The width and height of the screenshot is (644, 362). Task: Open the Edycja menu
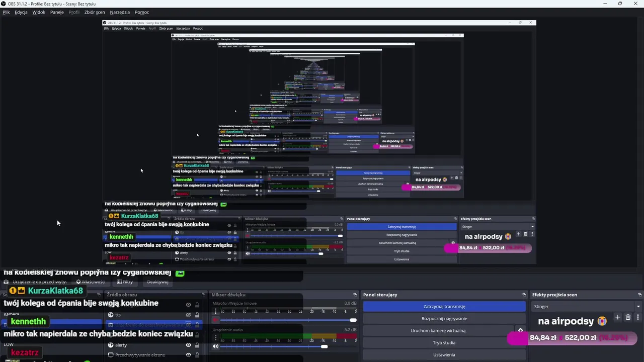tap(21, 12)
